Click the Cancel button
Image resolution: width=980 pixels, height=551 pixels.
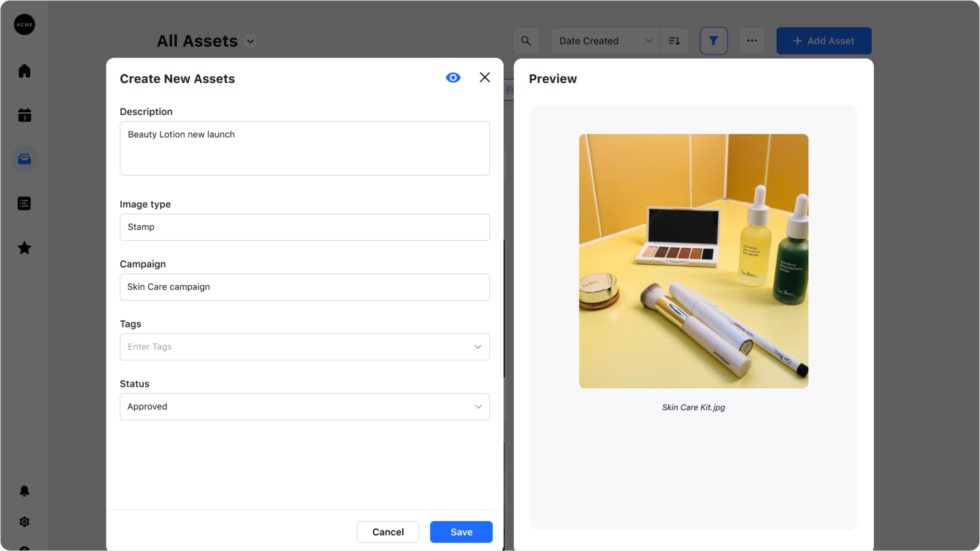tap(388, 532)
